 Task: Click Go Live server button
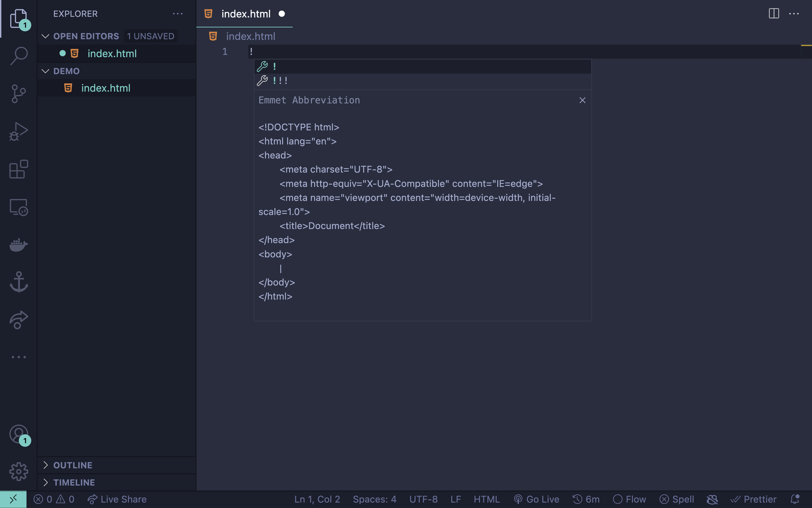click(536, 499)
